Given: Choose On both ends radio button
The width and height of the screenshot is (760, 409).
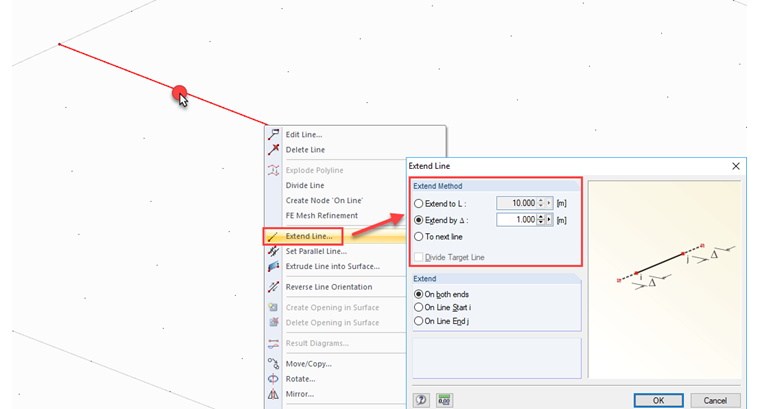Looking at the screenshot, I should (419, 294).
